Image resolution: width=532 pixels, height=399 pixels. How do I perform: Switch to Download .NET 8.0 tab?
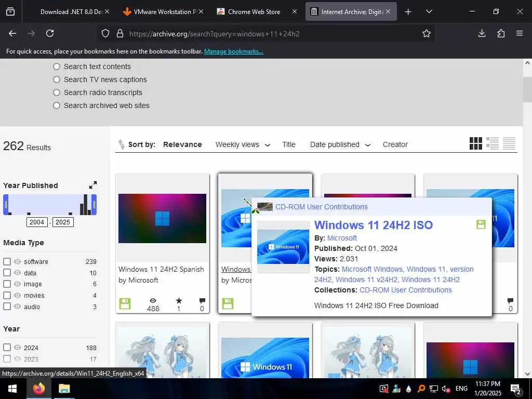point(71,12)
